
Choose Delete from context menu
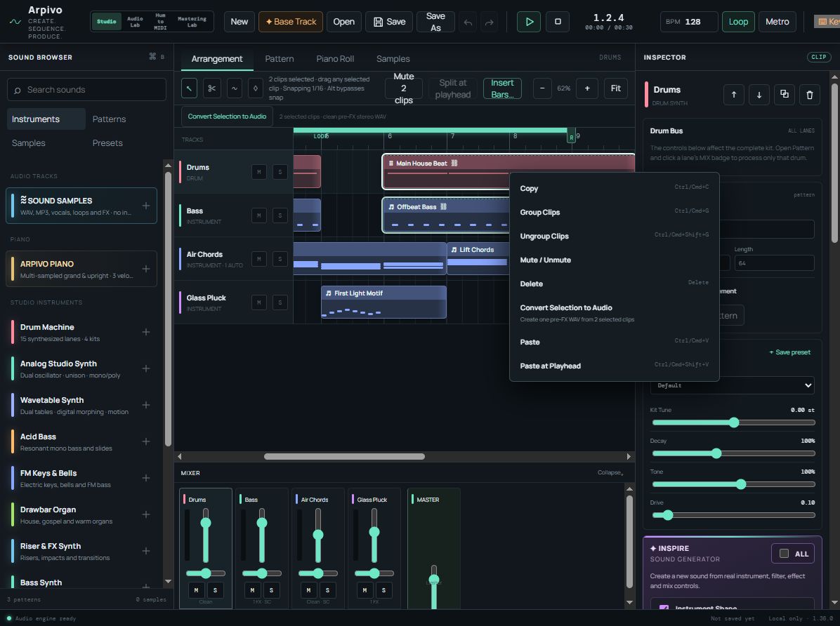click(614, 284)
